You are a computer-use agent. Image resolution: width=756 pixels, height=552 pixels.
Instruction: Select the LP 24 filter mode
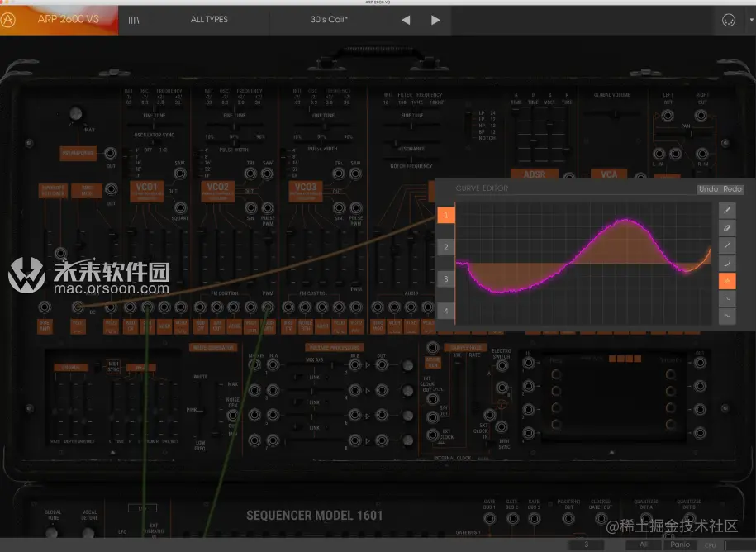[487, 113]
